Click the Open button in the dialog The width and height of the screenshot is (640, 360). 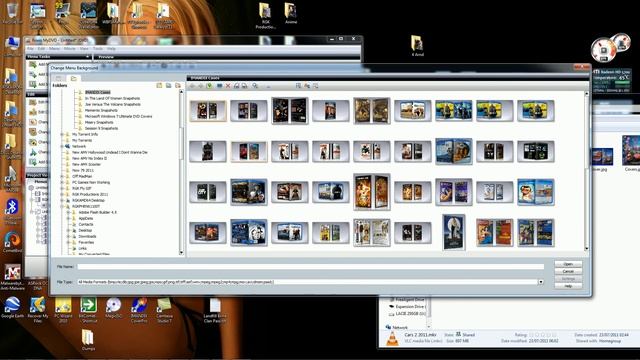click(x=568, y=264)
